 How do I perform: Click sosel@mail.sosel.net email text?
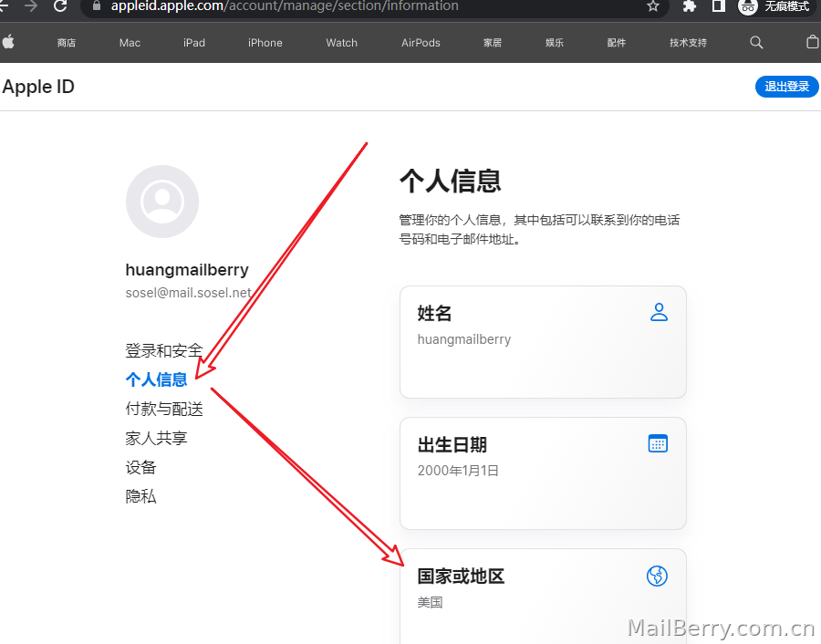click(x=189, y=293)
